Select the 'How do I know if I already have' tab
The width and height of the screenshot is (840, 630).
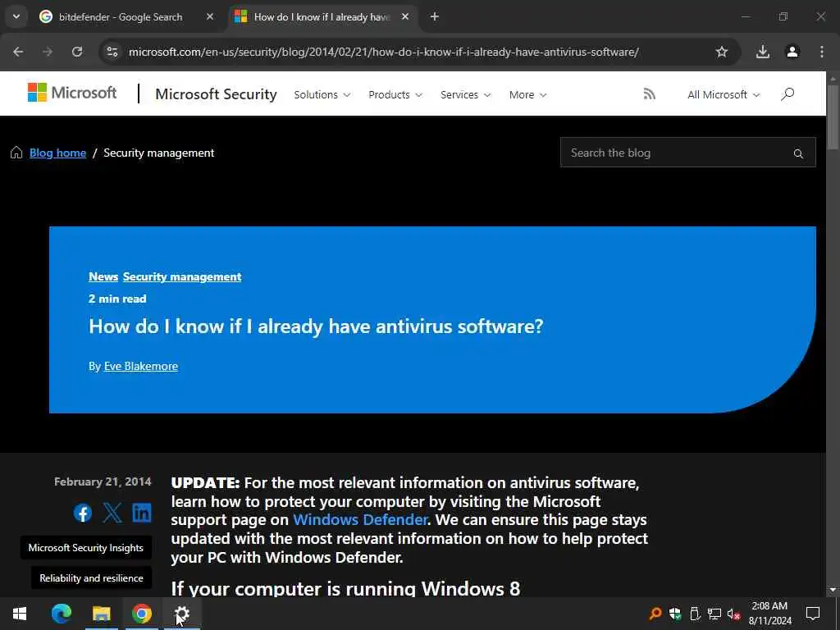[322, 16]
